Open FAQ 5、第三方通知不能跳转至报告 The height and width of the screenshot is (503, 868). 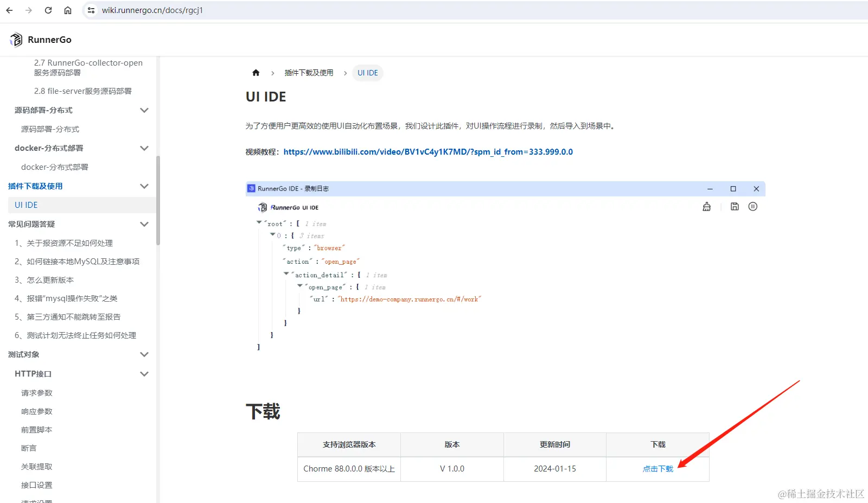coord(67,317)
